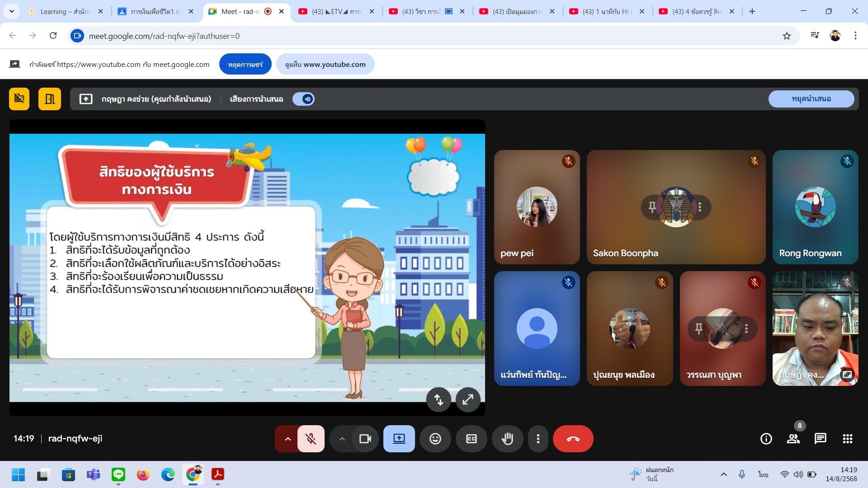Open the emoji reactions button
This screenshot has height=488, width=868.
pos(435,438)
